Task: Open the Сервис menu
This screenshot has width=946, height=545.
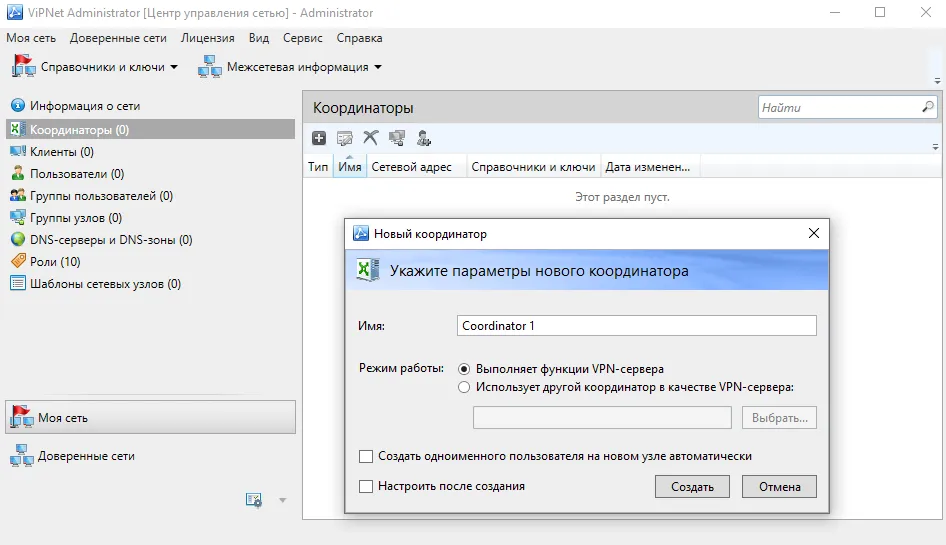Action: coord(302,38)
